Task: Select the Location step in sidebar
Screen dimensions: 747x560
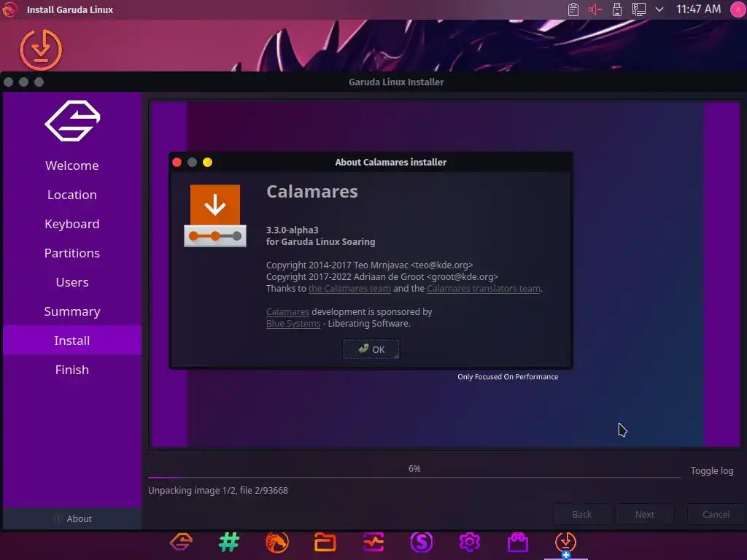Action: [x=72, y=195]
